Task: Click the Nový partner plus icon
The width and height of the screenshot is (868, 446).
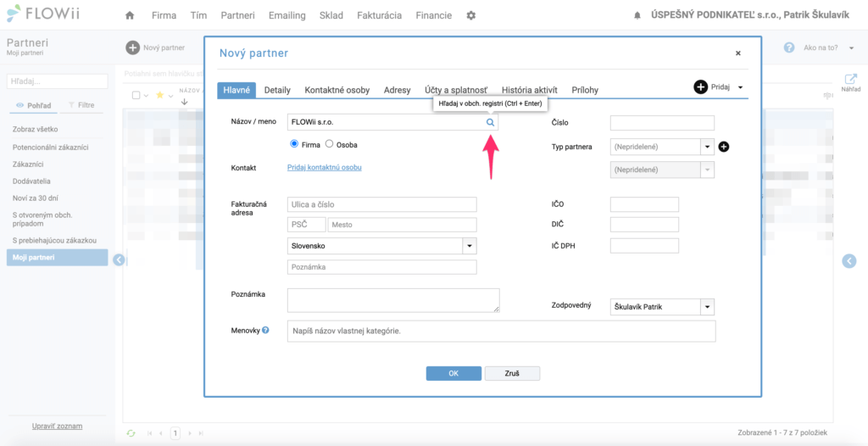Action: tap(133, 47)
